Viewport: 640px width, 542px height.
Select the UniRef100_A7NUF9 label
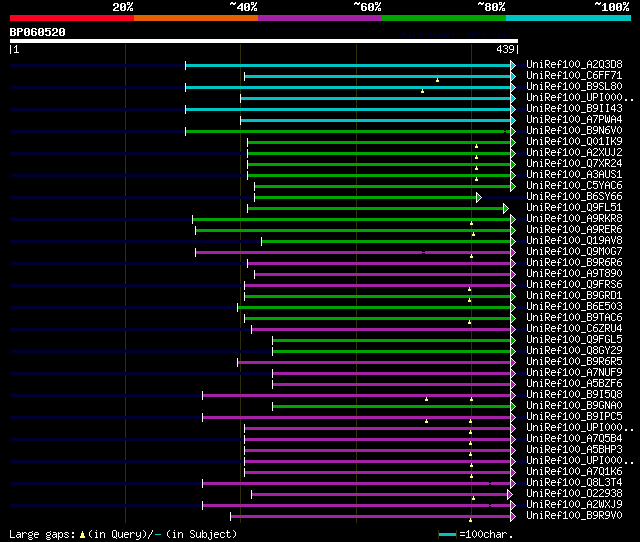574,373
